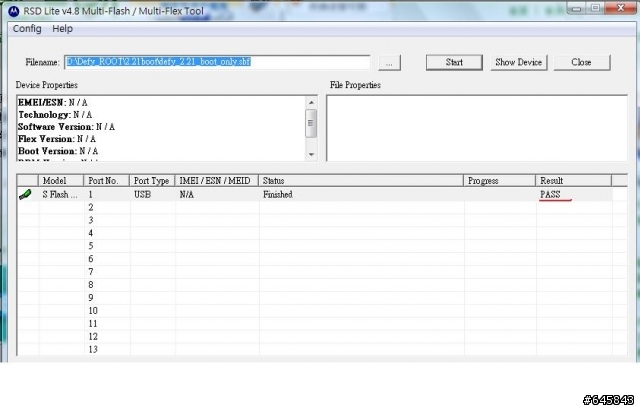This screenshot has height=408, width=640.
Task: Open the Config menu
Action: pos(27,29)
